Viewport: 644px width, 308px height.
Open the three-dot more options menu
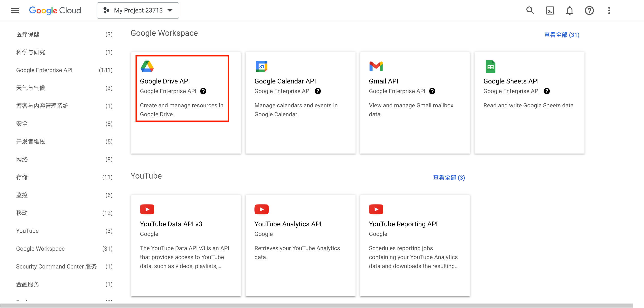pyautogui.click(x=609, y=10)
